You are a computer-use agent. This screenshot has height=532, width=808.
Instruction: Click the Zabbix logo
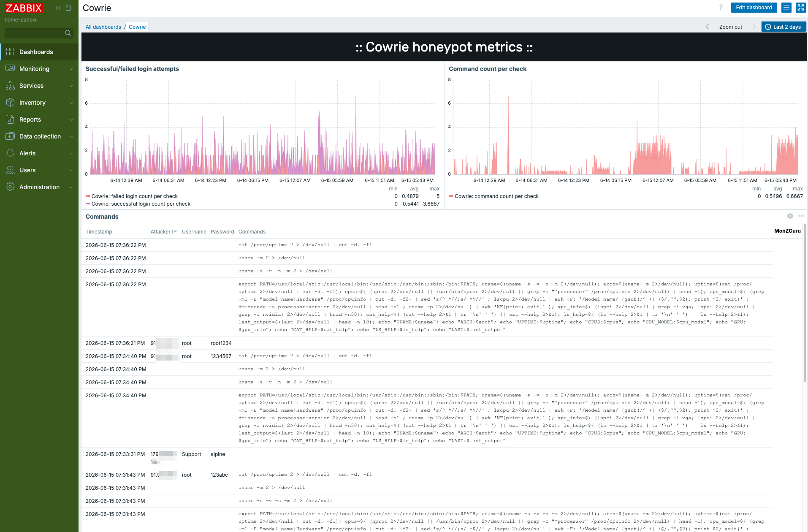(24, 8)
